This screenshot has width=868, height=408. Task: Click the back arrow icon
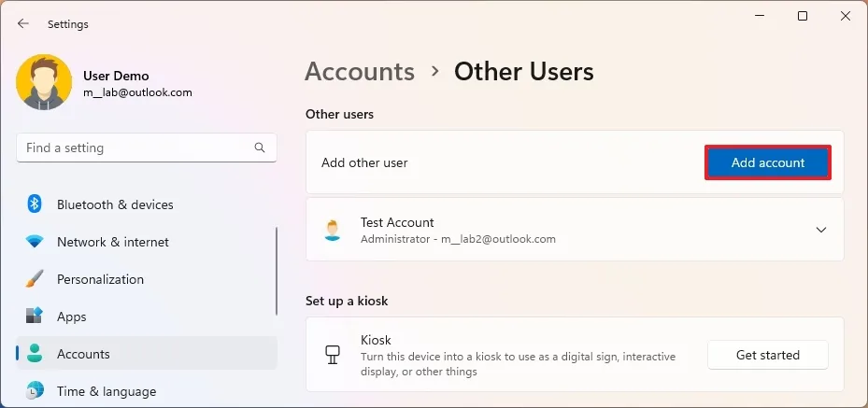pos(23,24)
